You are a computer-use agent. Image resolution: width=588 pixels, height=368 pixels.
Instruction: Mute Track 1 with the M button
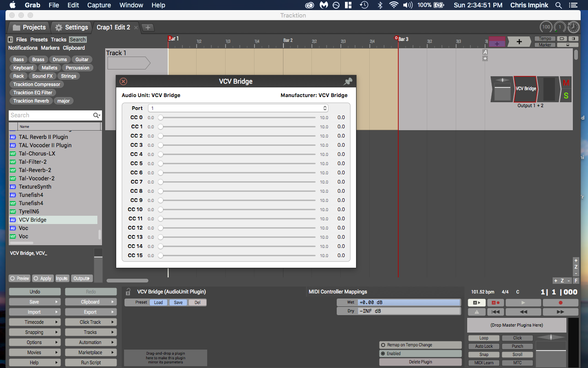point(566,83)
